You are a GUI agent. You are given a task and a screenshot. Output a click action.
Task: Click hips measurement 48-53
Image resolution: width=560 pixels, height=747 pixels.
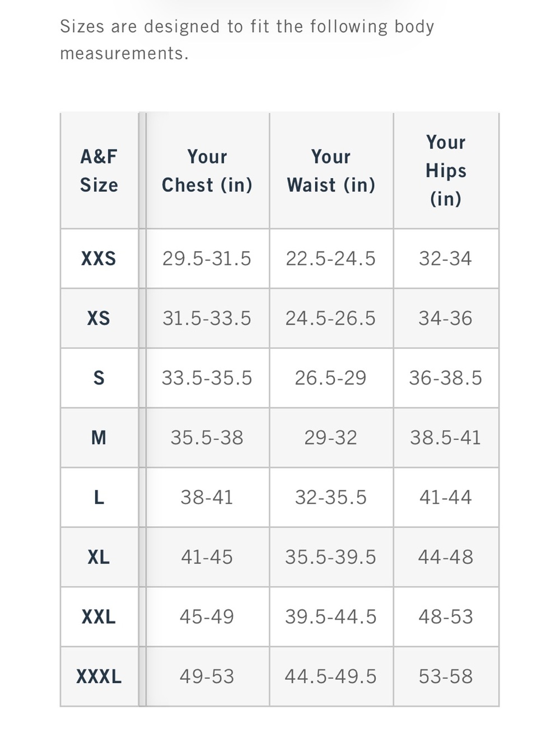click(x=446, y=617)
